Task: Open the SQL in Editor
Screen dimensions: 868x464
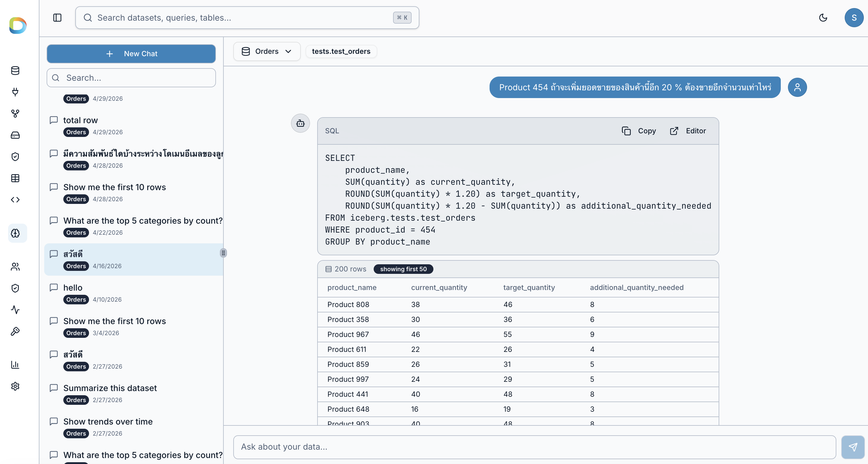Action: (x=688, y=131)
